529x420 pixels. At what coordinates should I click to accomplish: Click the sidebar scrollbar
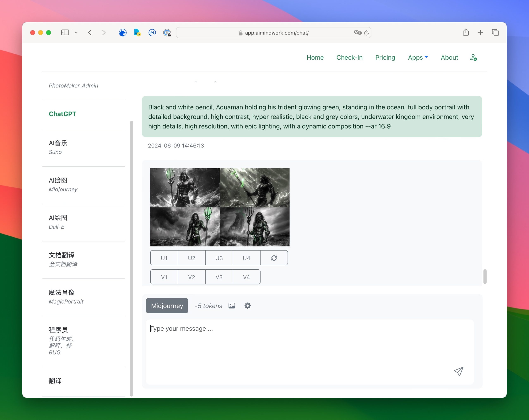click(131, 259)
